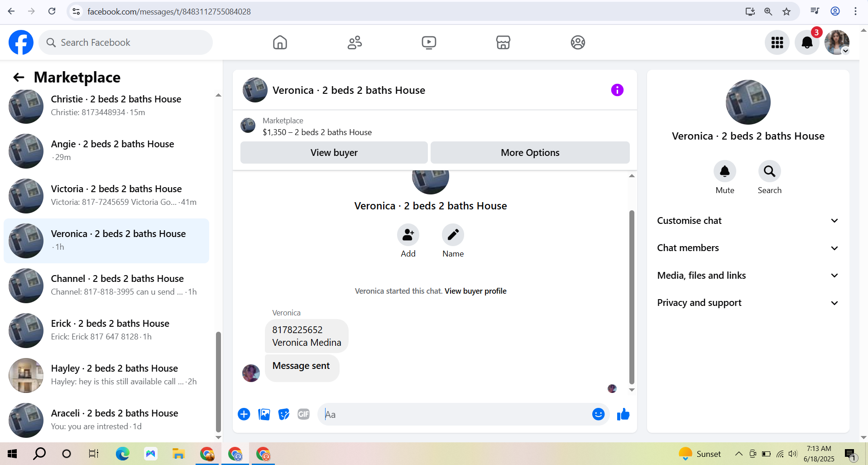Open Task View on taskbar
Viewport: 868px width, 465px height.
coord(94,454)
